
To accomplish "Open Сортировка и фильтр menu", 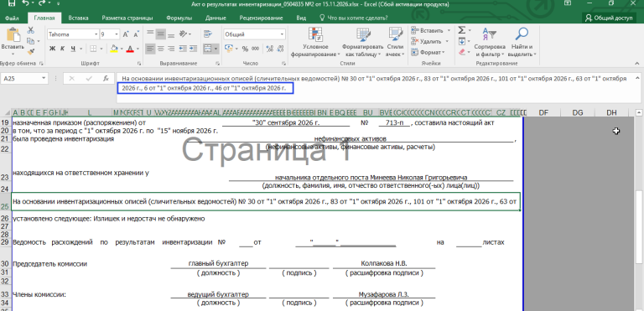I will point(490,43).
